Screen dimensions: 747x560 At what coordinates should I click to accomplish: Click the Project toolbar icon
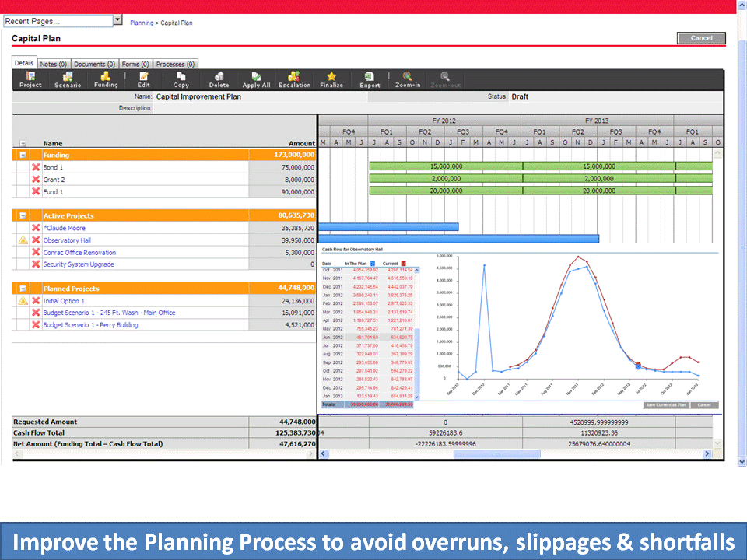point(30,79)
